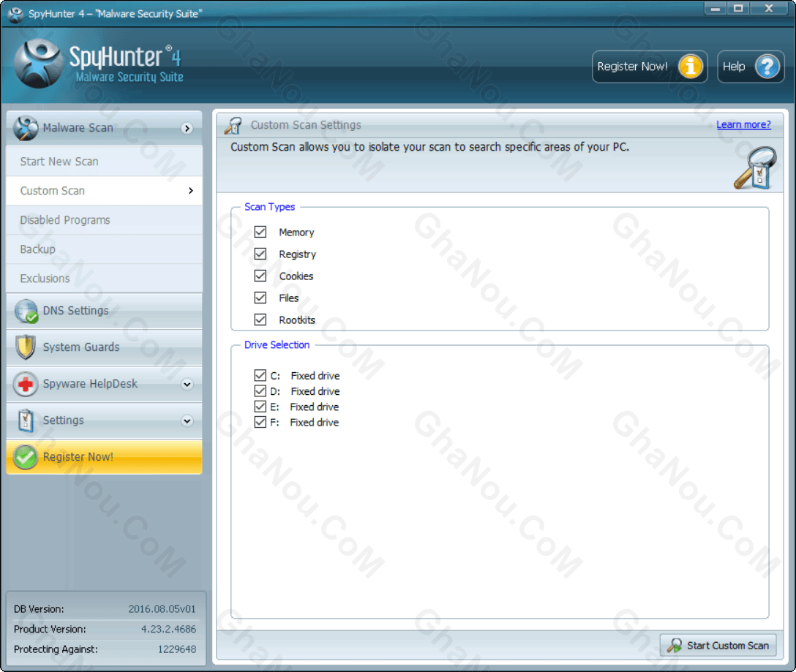
Task: Collapse the Malware Scan section arrow
Action: click(x=187, y=129)
